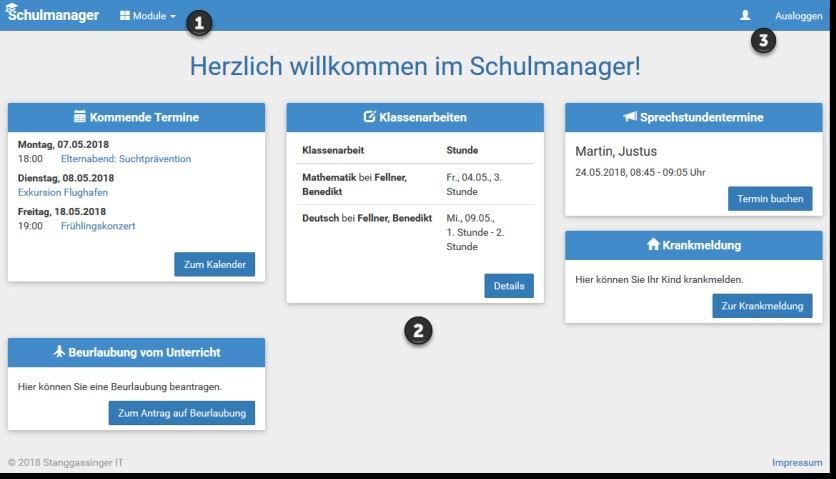Open the Frühlingskonzert event link
Screen dimensions: 836x479
pyautogui.click(x=98, y=226)
